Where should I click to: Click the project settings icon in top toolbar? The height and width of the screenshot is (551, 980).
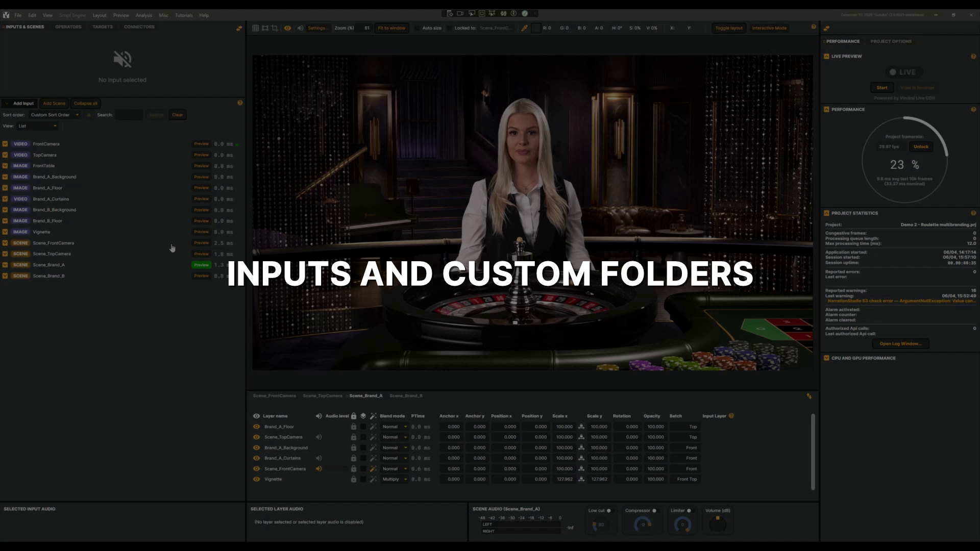(450, 13)
